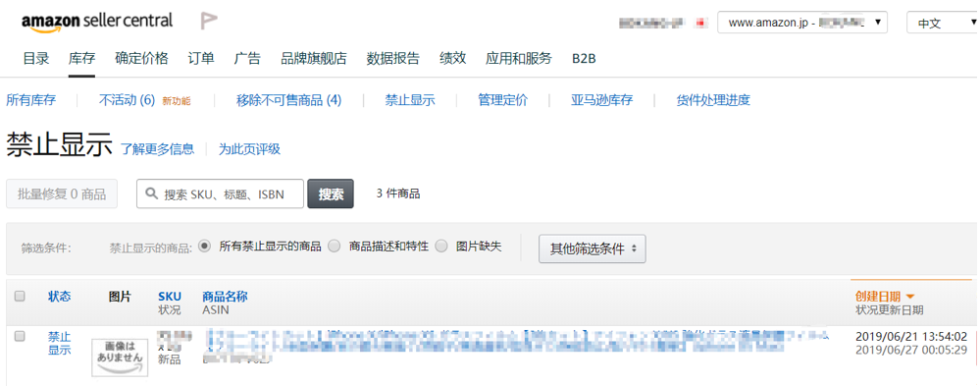This screenshot has width=980, height=386.
Task: Click the magnifier icon in search box
Action: coord(151,193)
